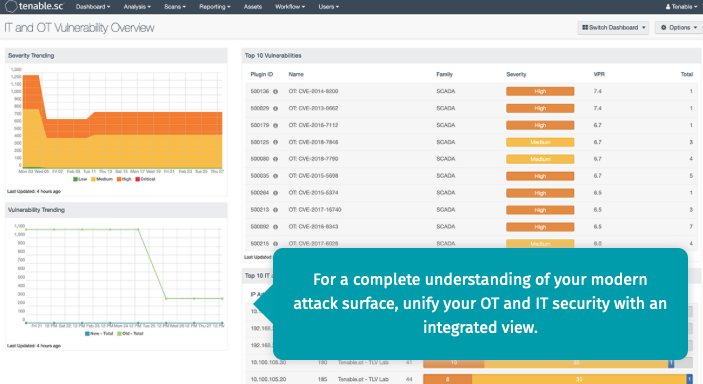Screen dimensions: 703x384
Task: Click the Tenable user account icon
Action: [x=668, y=7]
